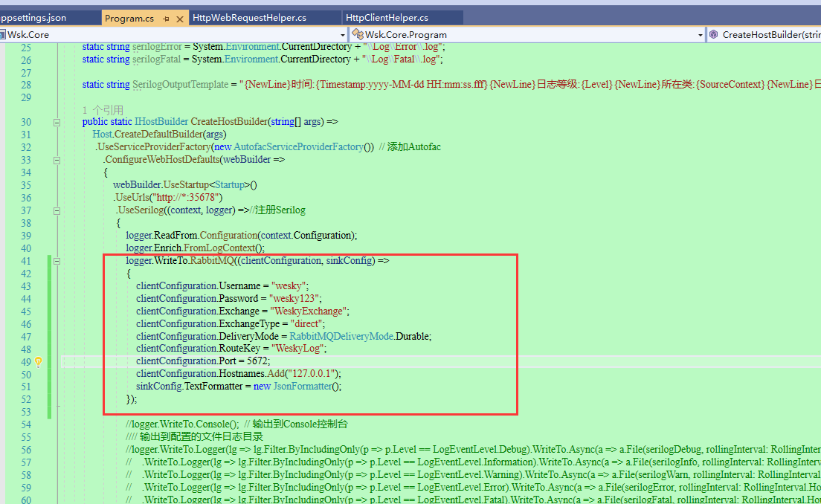Collapse the UseSerilog block at line 37
The image size is (821, 504).
(57, 211)
